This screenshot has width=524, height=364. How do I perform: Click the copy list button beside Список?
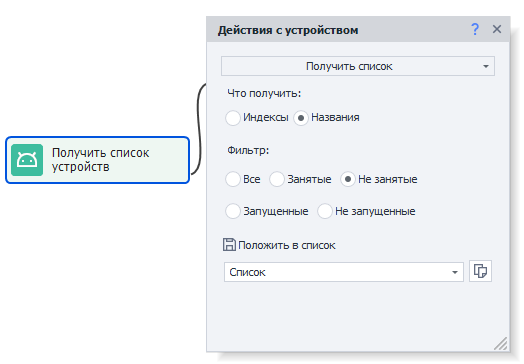coord(480,271)
